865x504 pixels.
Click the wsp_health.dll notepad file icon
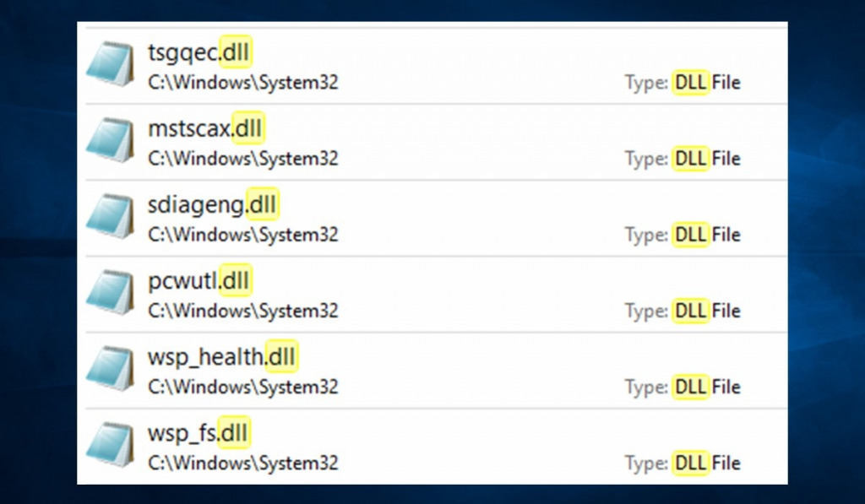pos(114,367)
